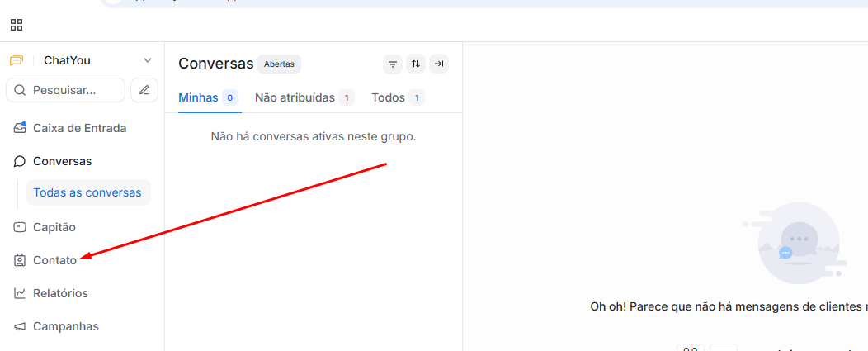Click the ChatYou logo icon
This screenshot has width=868, height=351.
[17, 60]
